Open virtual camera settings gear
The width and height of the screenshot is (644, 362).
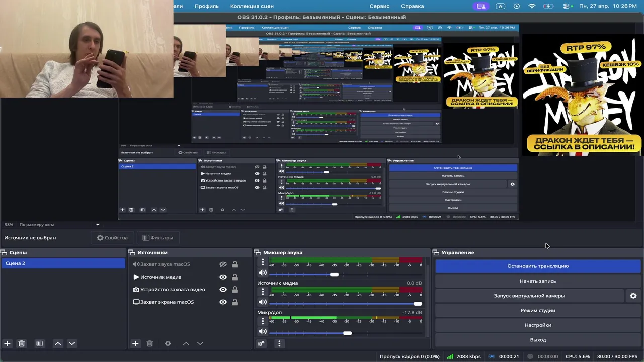pyautogui.click(x=633, y=296)
